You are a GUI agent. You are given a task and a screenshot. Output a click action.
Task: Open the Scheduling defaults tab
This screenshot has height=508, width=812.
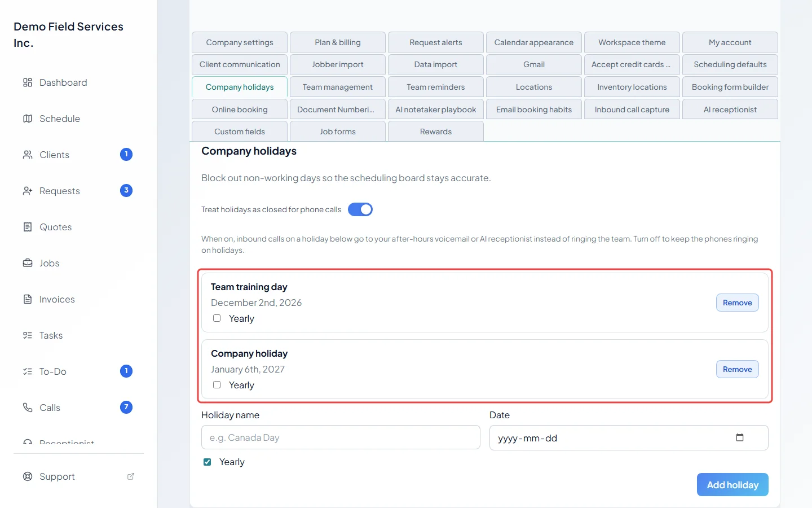730,64
